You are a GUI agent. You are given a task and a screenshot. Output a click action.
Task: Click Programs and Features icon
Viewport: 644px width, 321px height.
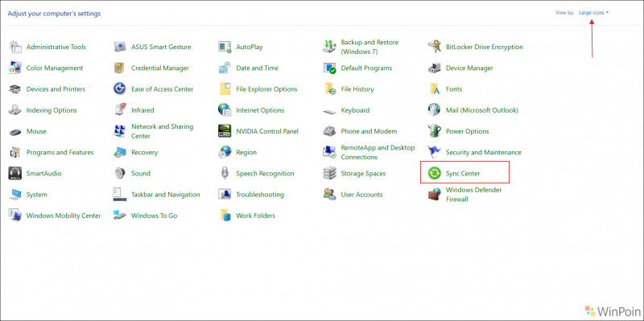15,152
